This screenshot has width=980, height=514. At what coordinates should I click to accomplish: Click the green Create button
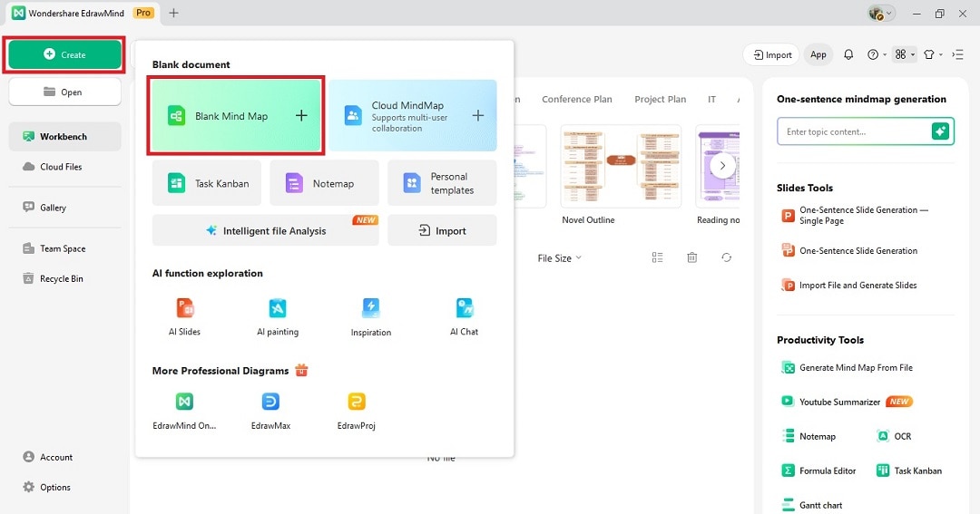click(64, 55)
